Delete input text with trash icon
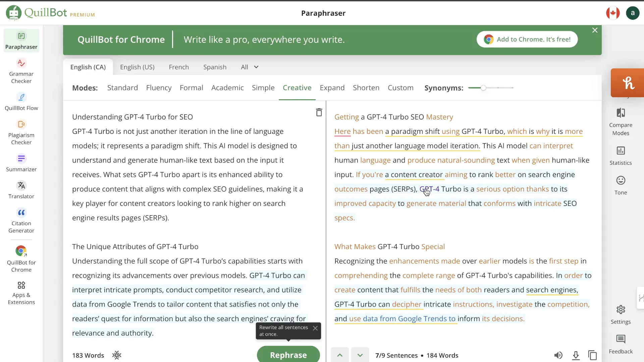Image resolution: width=644 pixels, height=362 pixels. click(x=319, y=112)
